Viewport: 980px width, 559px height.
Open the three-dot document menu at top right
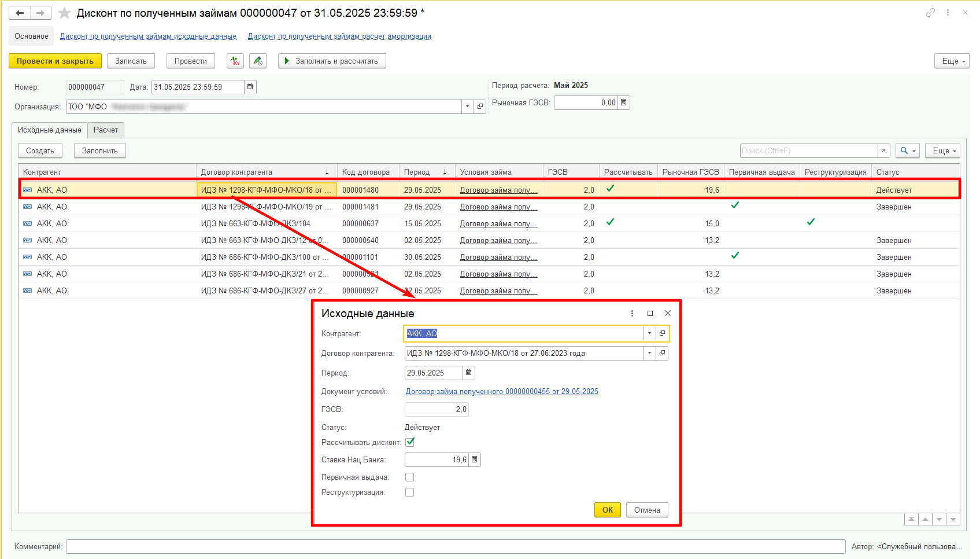[948, 12]
